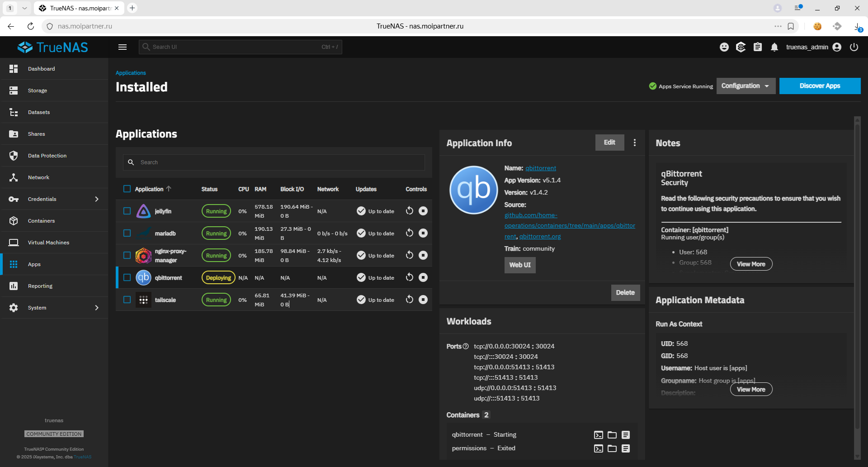Viewport: 868px width, 467px height.
Task: Open the shell for qbittorrent container
Action: [x=598, y=435]
